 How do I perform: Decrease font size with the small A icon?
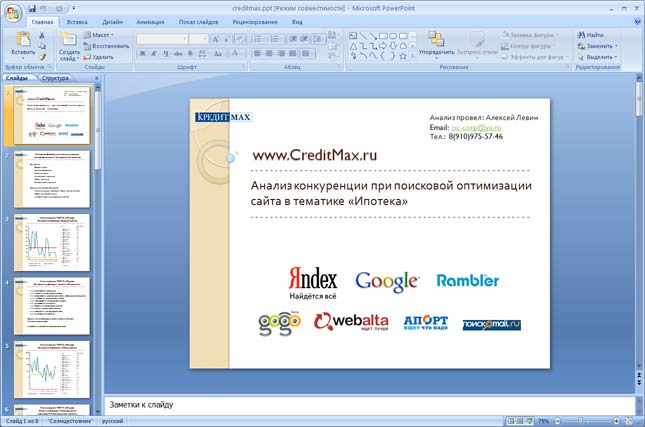tap(227, 39)
